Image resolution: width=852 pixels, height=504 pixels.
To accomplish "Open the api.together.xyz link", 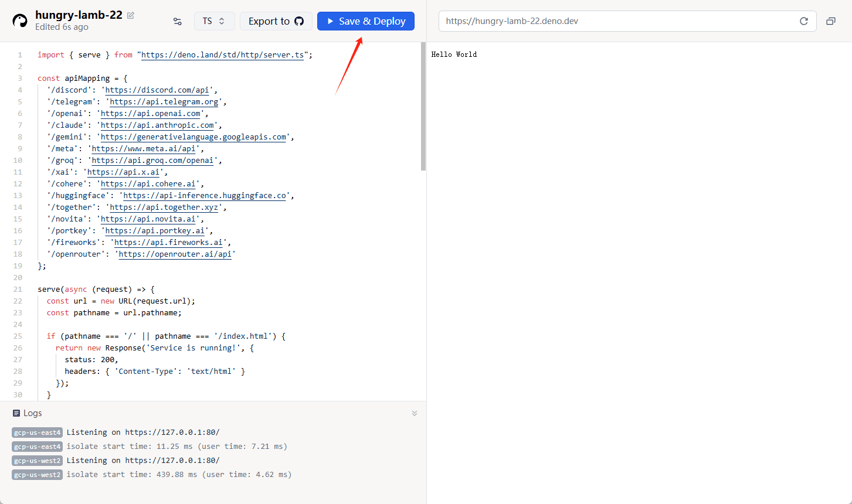I will coord(164,207).
